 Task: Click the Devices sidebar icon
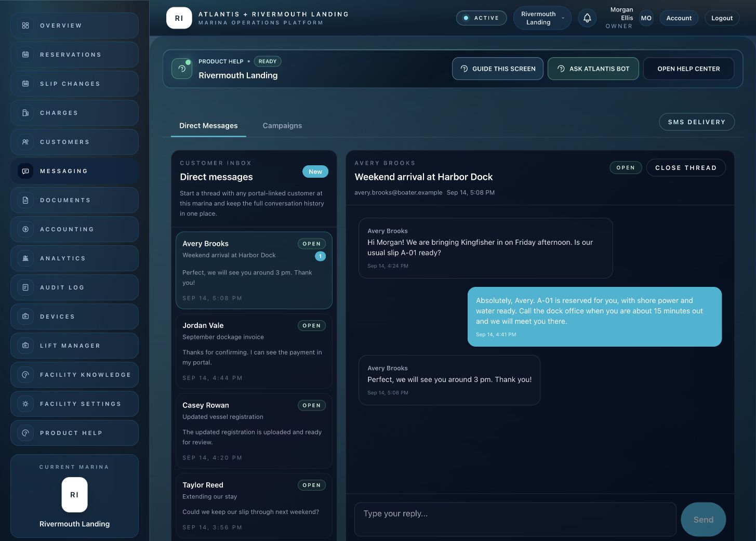click(x=25, y=316)
